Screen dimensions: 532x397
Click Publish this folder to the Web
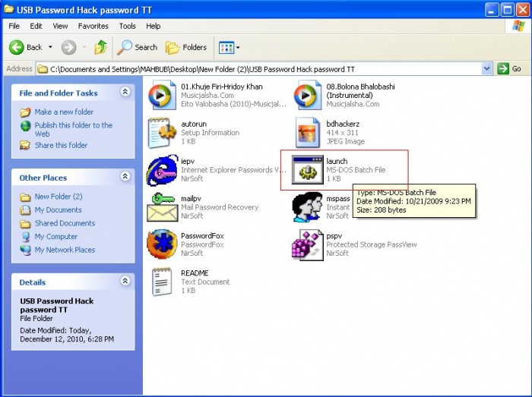coord(73,129)
